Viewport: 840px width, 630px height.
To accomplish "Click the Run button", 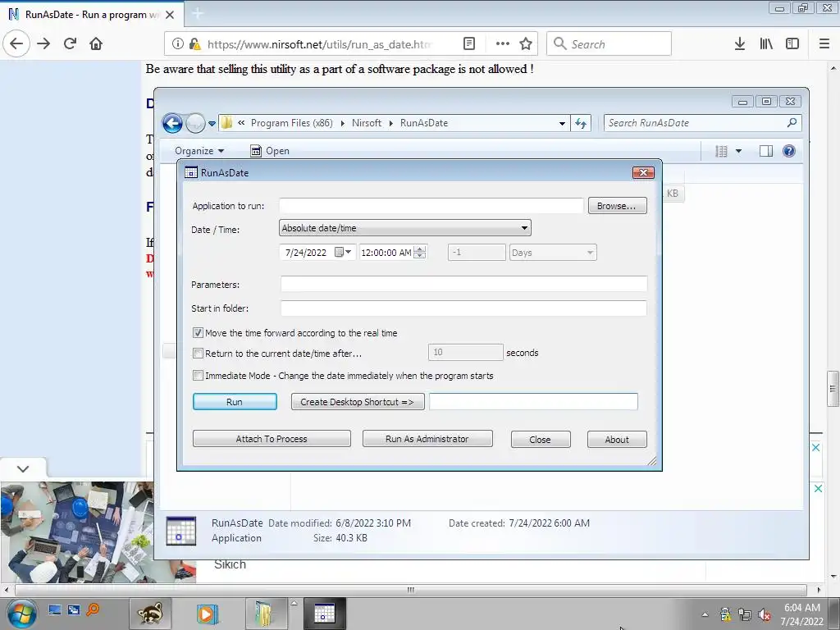I will click(235, 402).
